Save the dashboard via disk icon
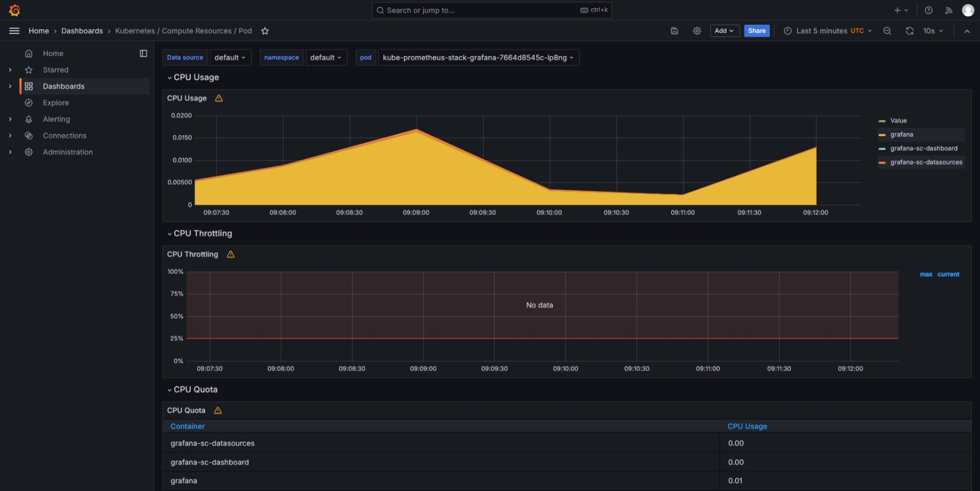980x491 pixels. click(x=674, y=31)
